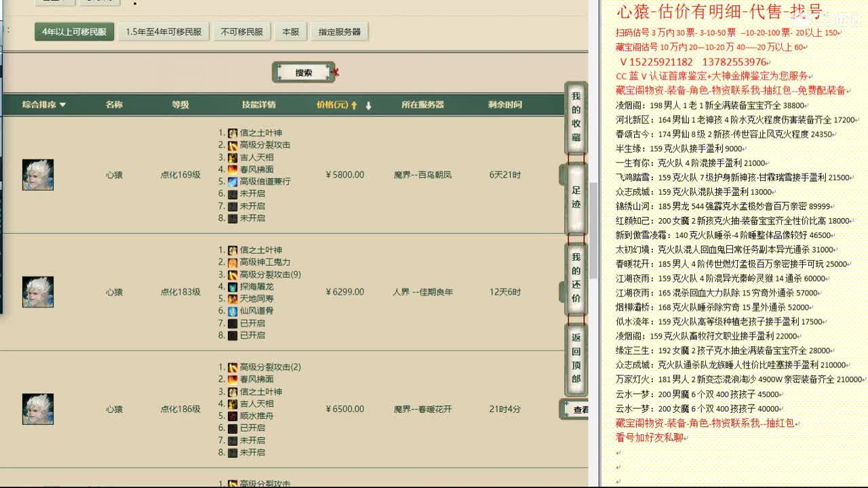Viewport: 868px width, 488px height.
Task: Click price ¥5800.00
Action: coord(345,175)
